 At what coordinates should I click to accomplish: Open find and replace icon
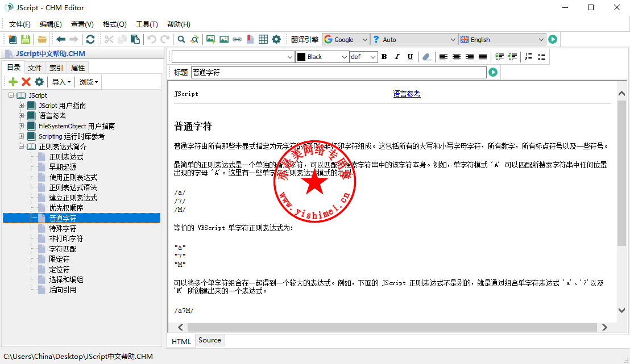pos(194,39)
